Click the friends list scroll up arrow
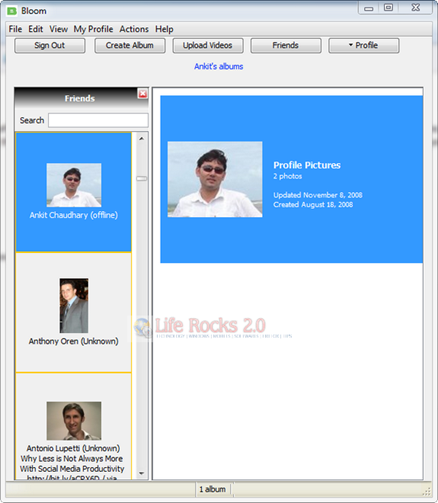 coord(142,139)
